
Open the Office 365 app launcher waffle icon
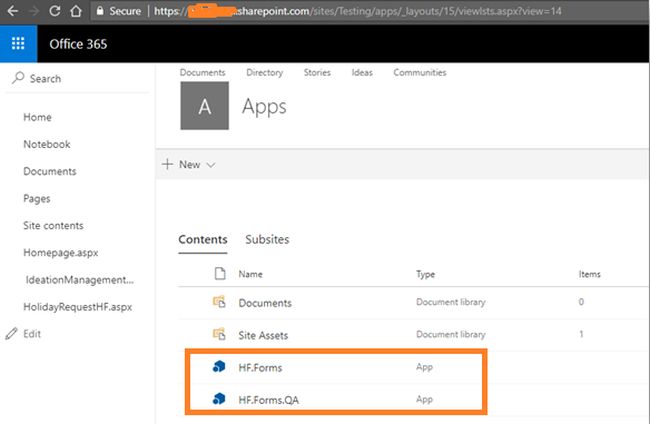(18, 44)
